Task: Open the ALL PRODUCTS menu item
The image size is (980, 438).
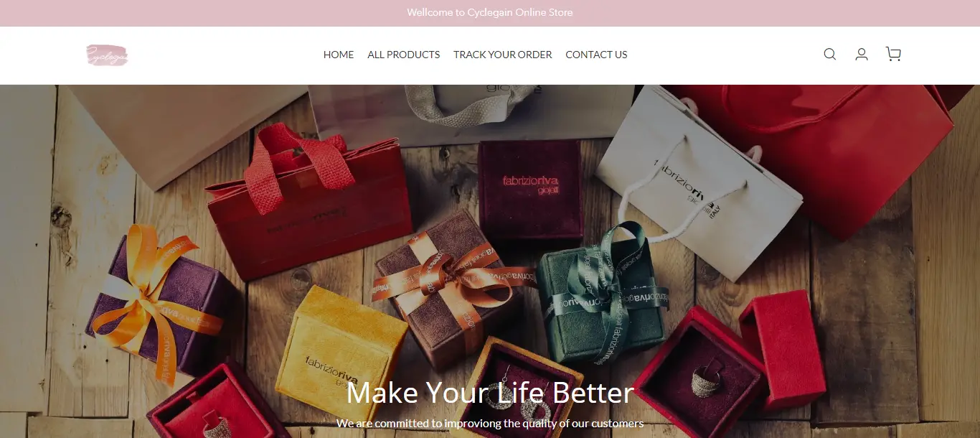Action: [404, 55]
